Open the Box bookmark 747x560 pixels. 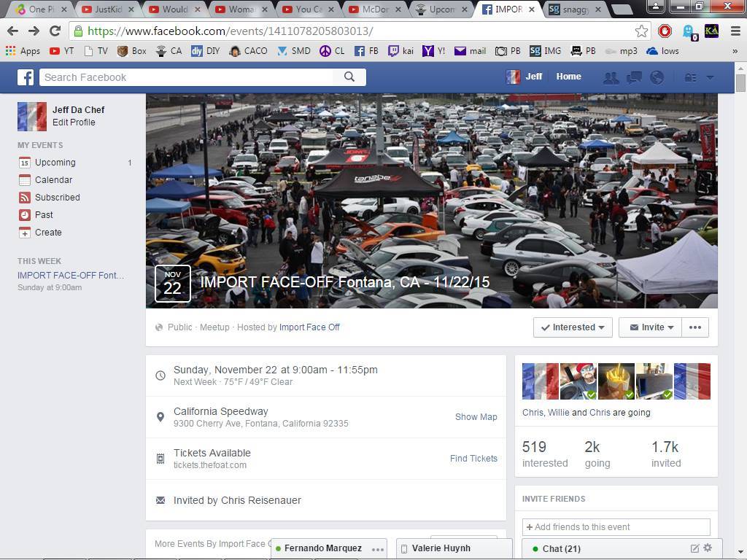click(x=132, y=51)
